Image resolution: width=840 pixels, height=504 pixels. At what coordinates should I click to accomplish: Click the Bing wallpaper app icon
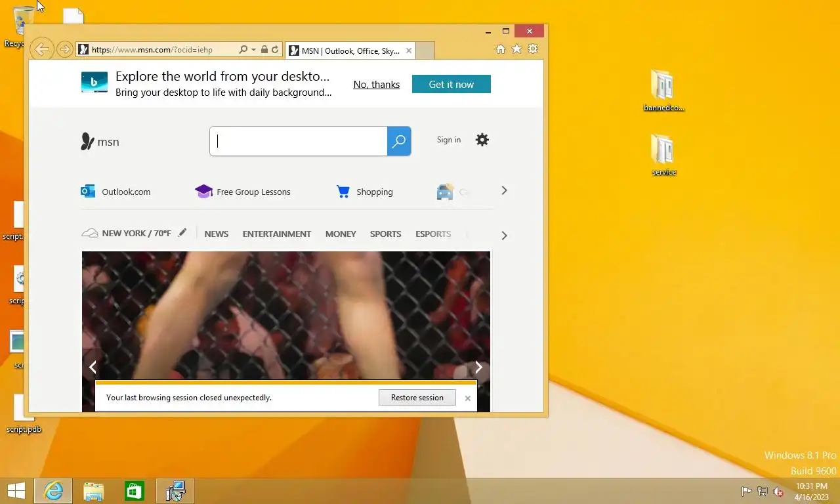point(94,83)
